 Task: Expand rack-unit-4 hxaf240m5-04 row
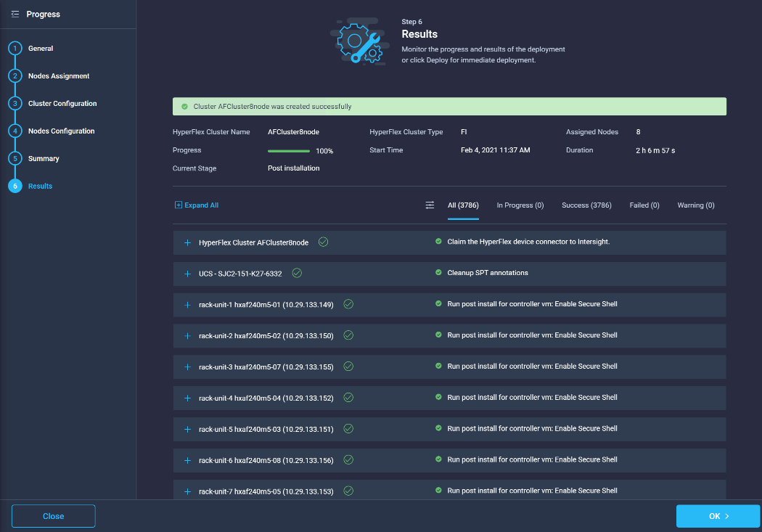pos(187,398)
